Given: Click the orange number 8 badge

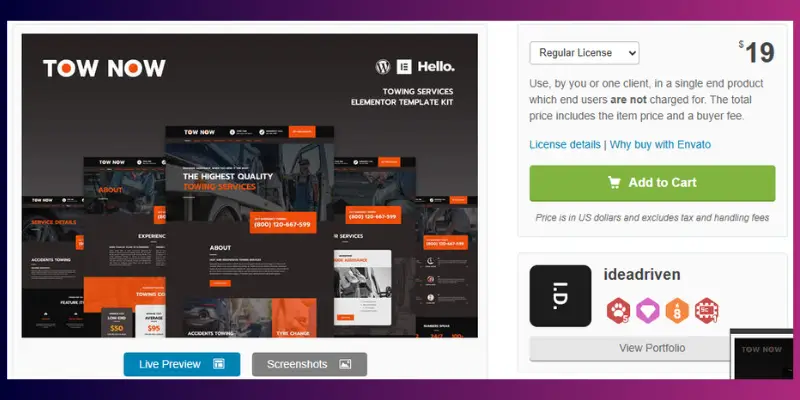Looking at the screenshot, I should 677,311.
